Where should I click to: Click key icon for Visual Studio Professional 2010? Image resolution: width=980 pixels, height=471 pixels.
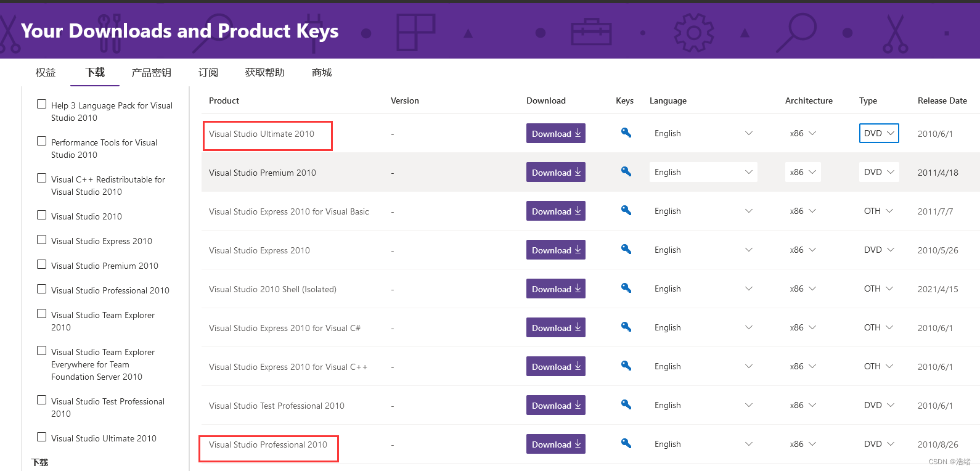pos(626,443)
